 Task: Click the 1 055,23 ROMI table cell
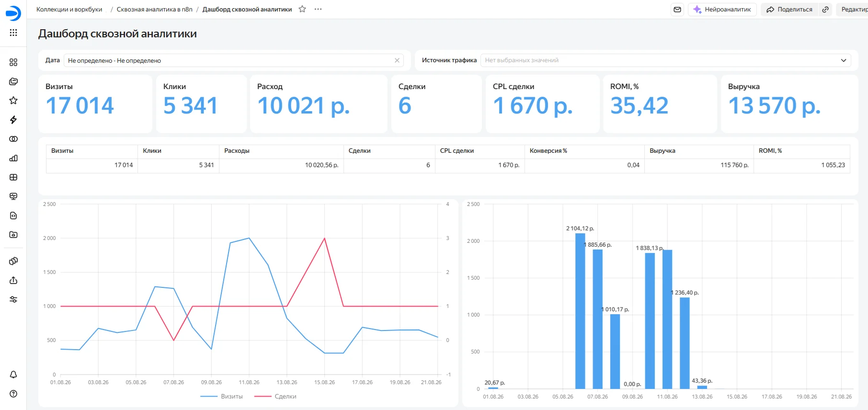tap(802, 165)
